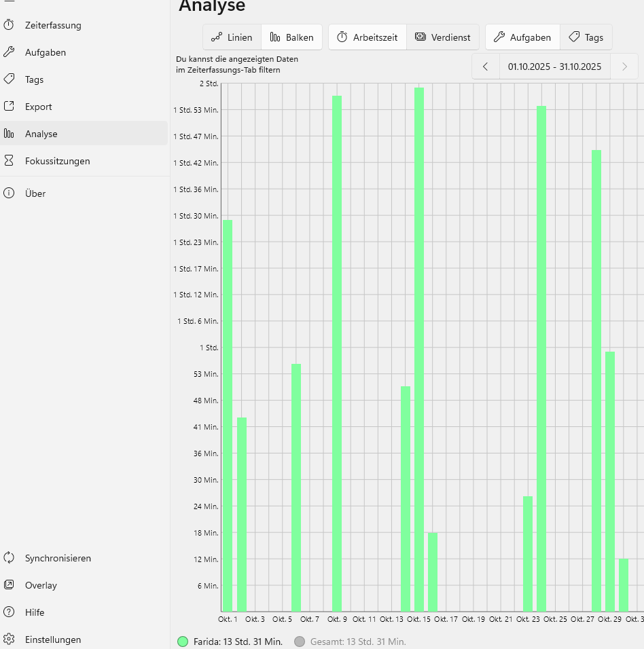Click the green Farida legend swatch
The image size is (644, 649).
[182, 642]
